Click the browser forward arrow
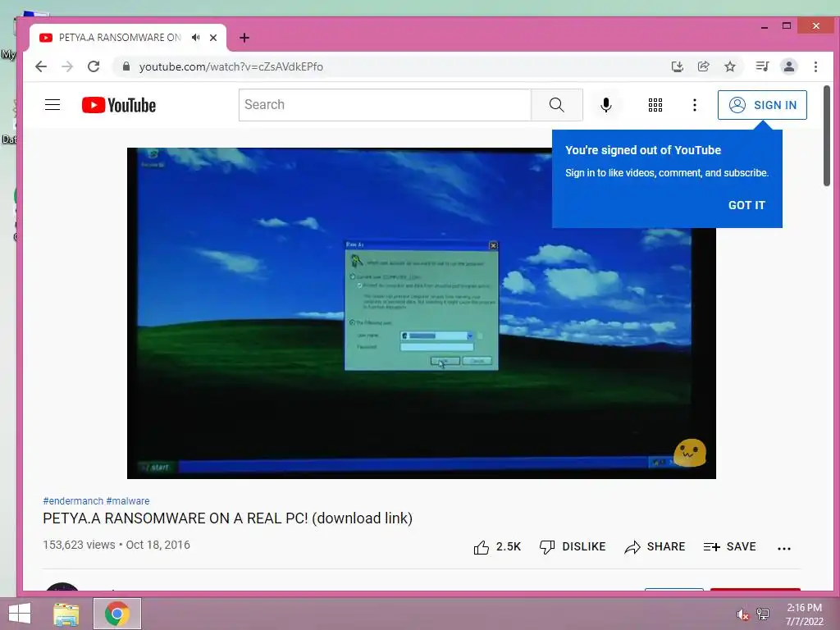This screenshot has height=630, width=840. 67,66
